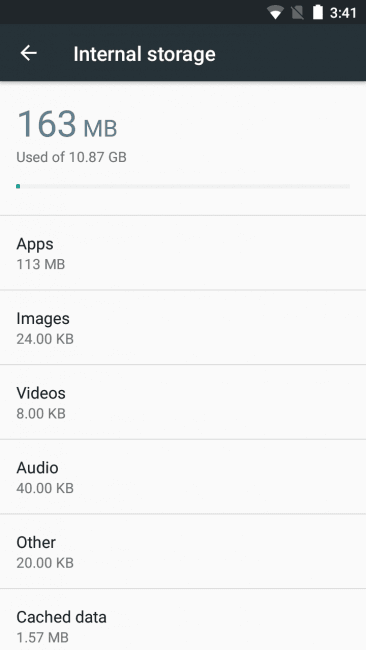The image size is (366, 650).
Task: Tap the 8.00 KB videos size
Action: 41,413
